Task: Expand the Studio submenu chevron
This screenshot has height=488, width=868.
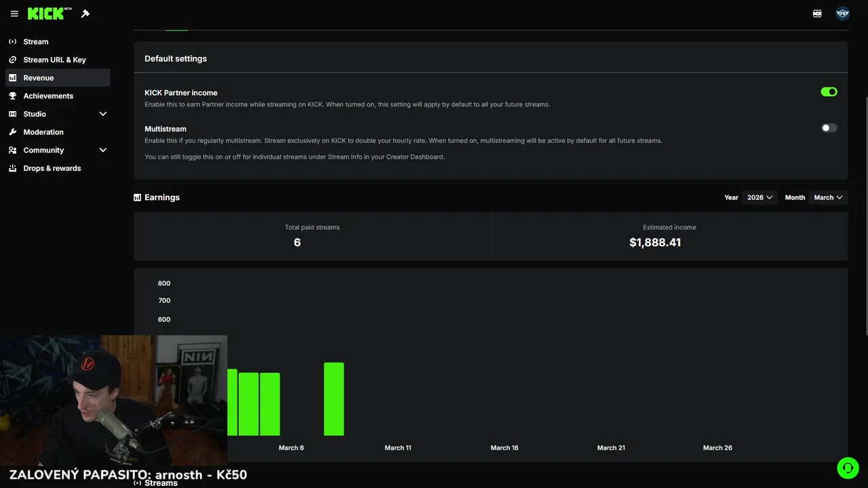Action: [x=103, y=114]
